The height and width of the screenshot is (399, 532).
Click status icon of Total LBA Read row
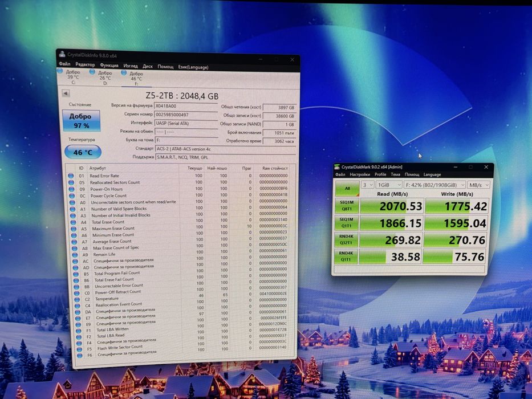tap(79, 337)
